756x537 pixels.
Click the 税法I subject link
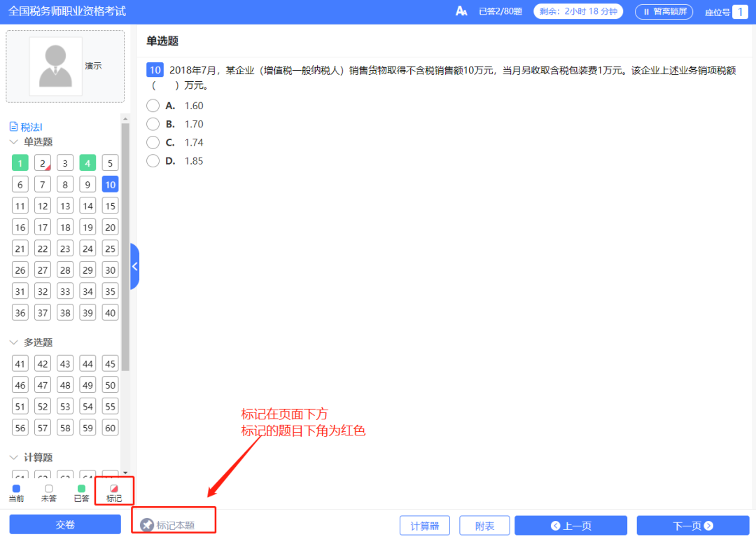coord(31,127)
